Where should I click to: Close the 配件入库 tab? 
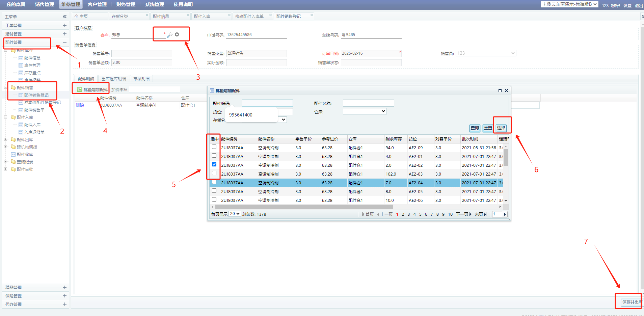pyautogui.click(x=229, y=15)
